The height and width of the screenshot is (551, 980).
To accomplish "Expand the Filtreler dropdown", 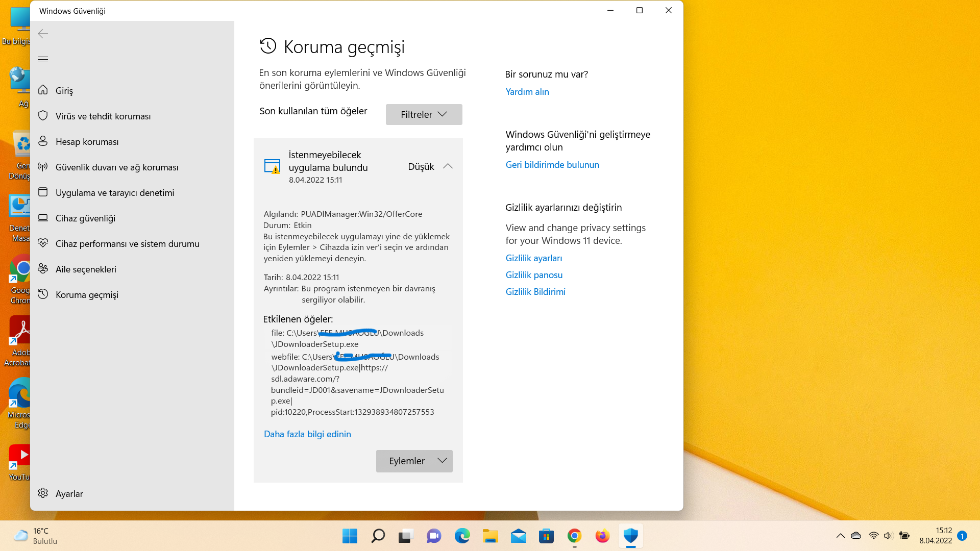I will coord(424,115).
